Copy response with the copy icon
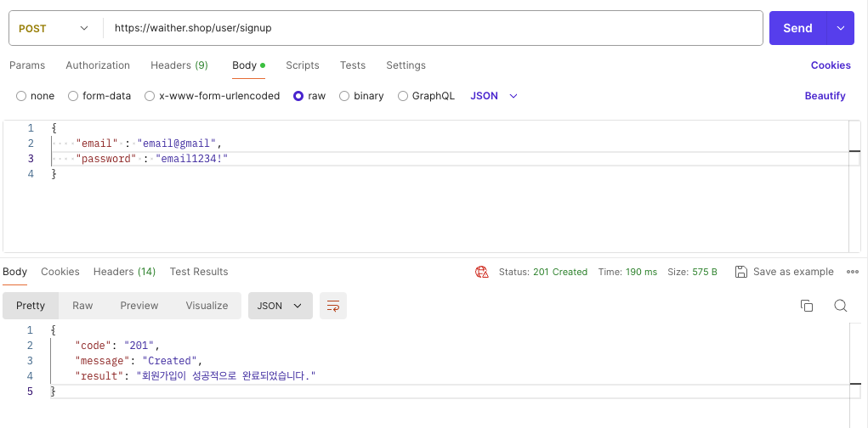The image size is (868, 428). pyautogui.click(x=807, y=306)
